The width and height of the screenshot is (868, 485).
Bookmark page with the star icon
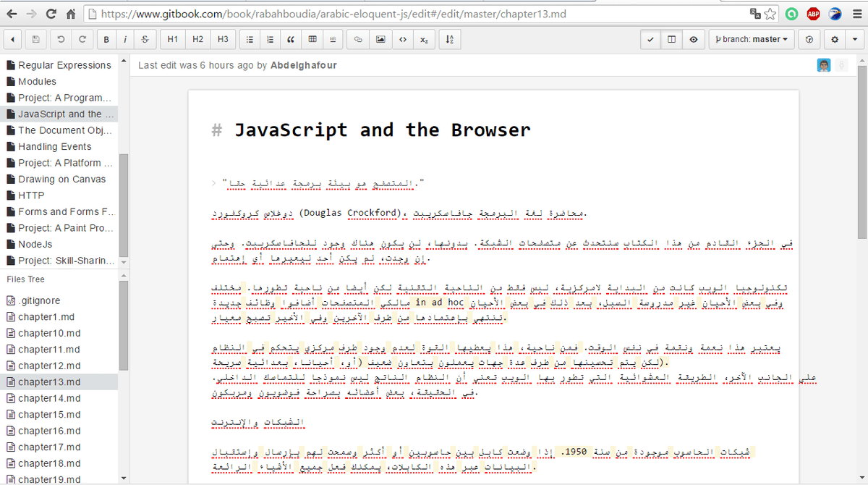pyautogui.click(x=770, y=14)
